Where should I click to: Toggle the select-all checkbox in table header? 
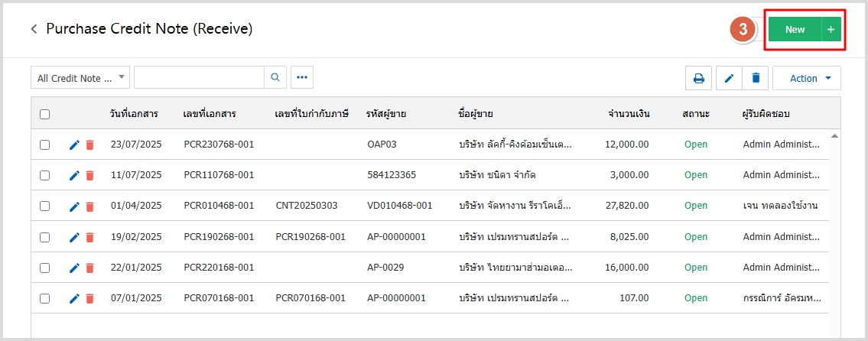tap(45, 114)
